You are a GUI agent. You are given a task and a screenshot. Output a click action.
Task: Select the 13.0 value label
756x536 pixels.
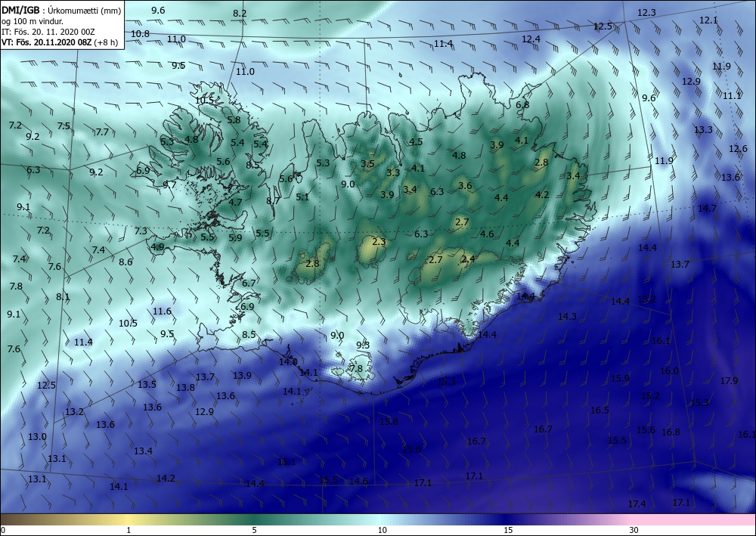pos(37,437)
